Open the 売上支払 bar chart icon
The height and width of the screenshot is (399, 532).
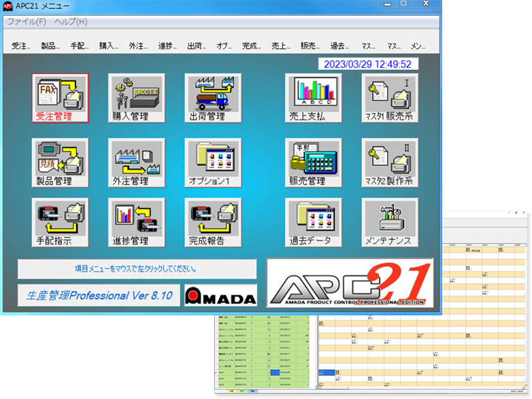coord(313,98)
